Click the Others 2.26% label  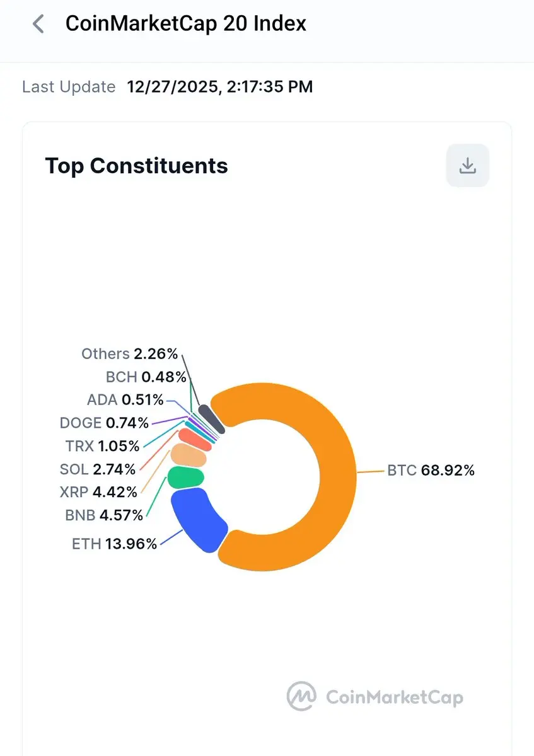[129, 353]
